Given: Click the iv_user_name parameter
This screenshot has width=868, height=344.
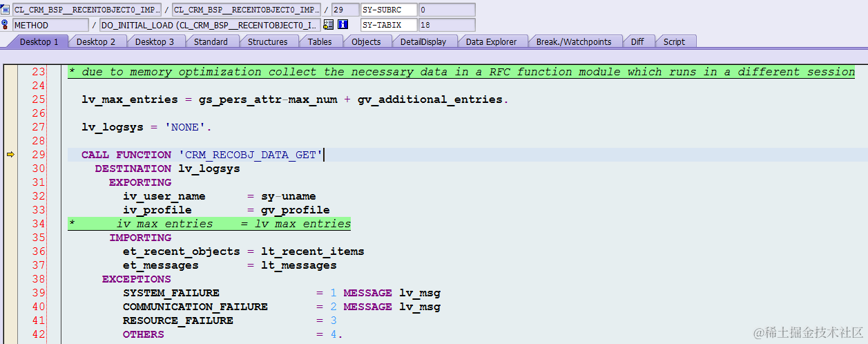Looking at the screenshot, I should 164,196.
